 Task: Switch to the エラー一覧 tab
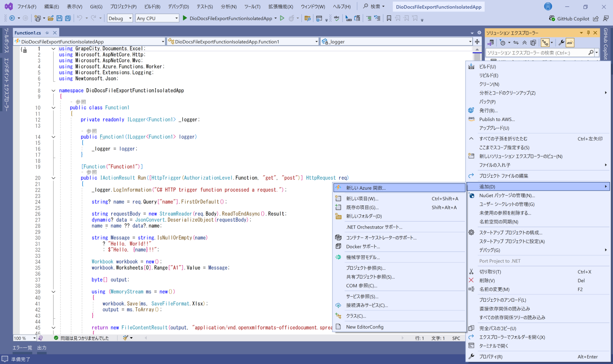click(22, 348)
